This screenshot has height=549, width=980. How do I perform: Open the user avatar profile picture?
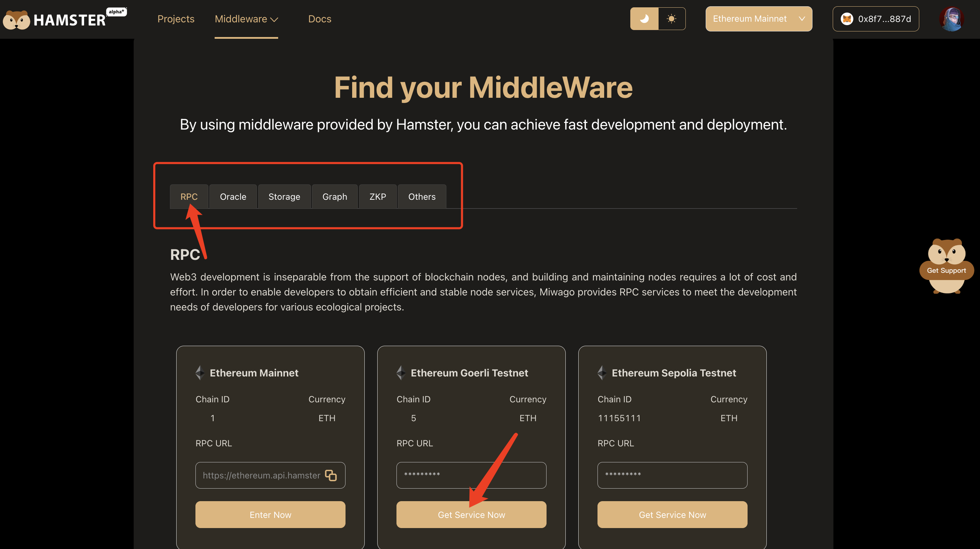click(951, 19)
